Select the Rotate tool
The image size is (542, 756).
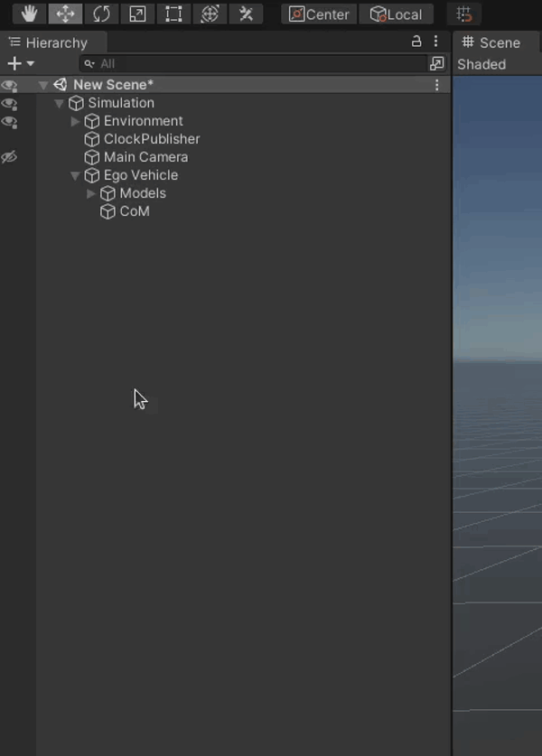click(x=101, y=14)
